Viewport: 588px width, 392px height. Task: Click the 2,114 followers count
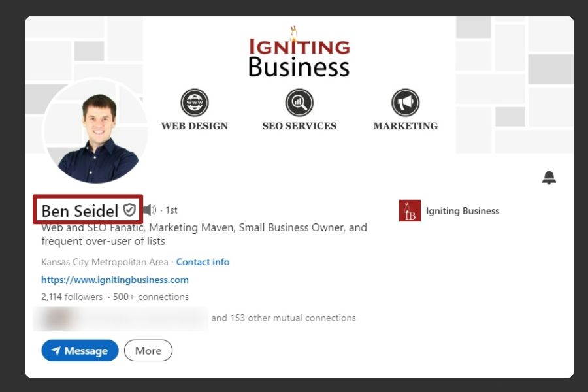point(72,297)
